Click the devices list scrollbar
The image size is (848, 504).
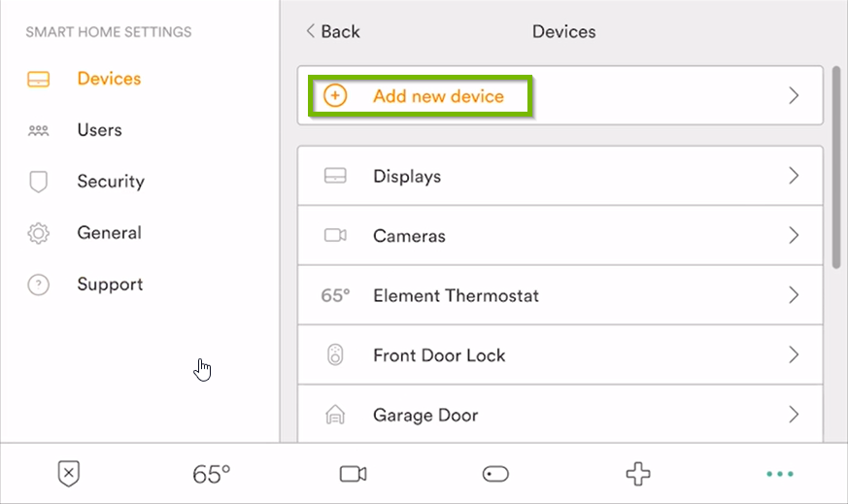click(836, 167)
